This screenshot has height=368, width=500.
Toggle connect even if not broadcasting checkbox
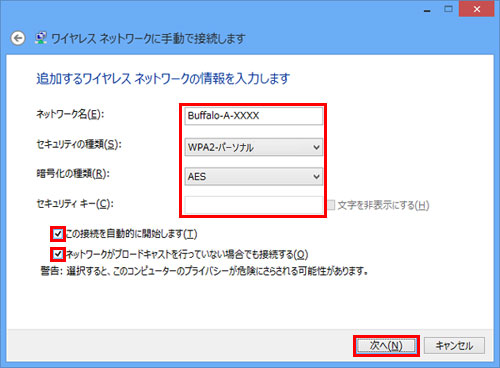point(58,255)
